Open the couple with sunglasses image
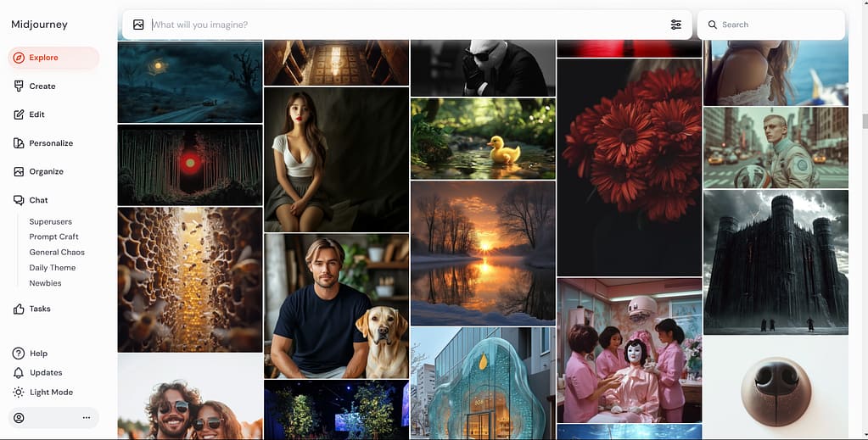This screenshot has width=868, height=440. pos(190,397)
